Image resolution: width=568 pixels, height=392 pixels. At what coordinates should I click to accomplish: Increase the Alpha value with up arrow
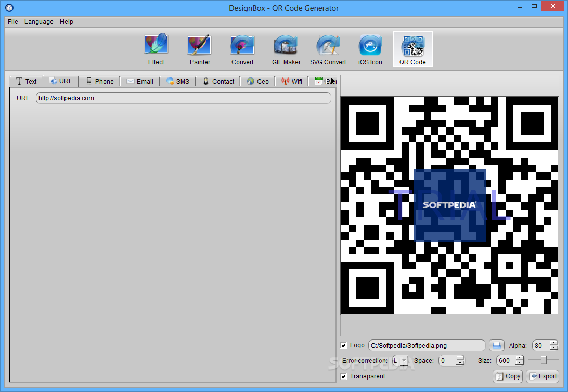click(x=554, y=343)
